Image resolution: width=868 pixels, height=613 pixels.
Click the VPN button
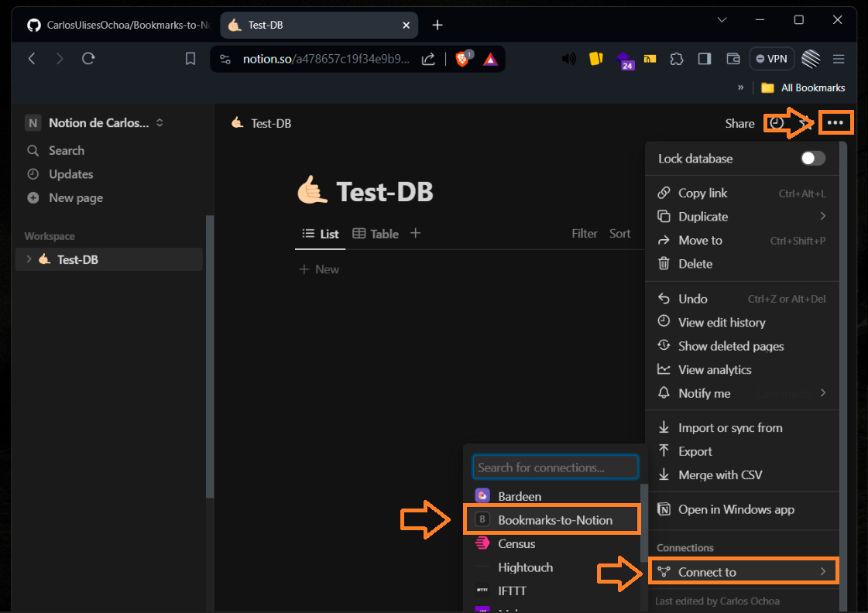click(772, 59)
